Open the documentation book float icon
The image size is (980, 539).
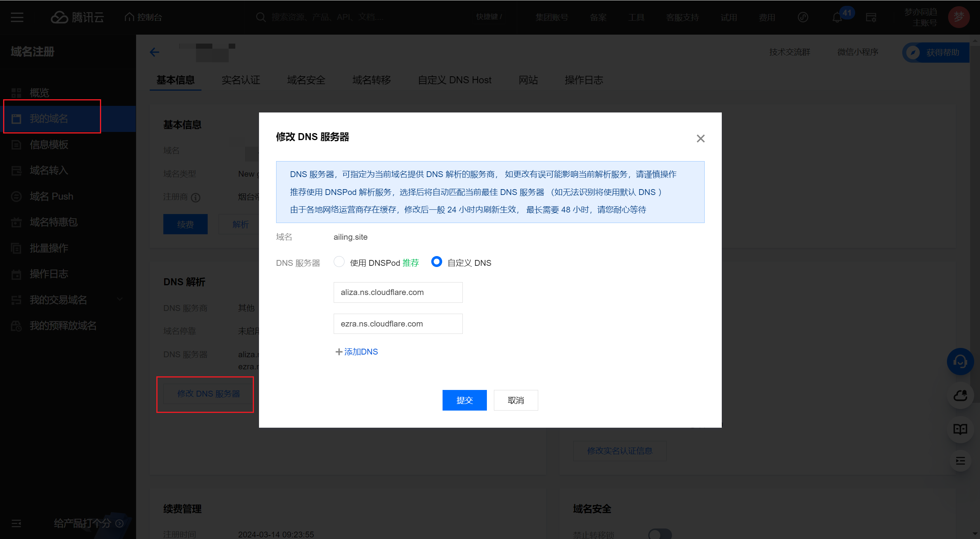pos(960,429)
